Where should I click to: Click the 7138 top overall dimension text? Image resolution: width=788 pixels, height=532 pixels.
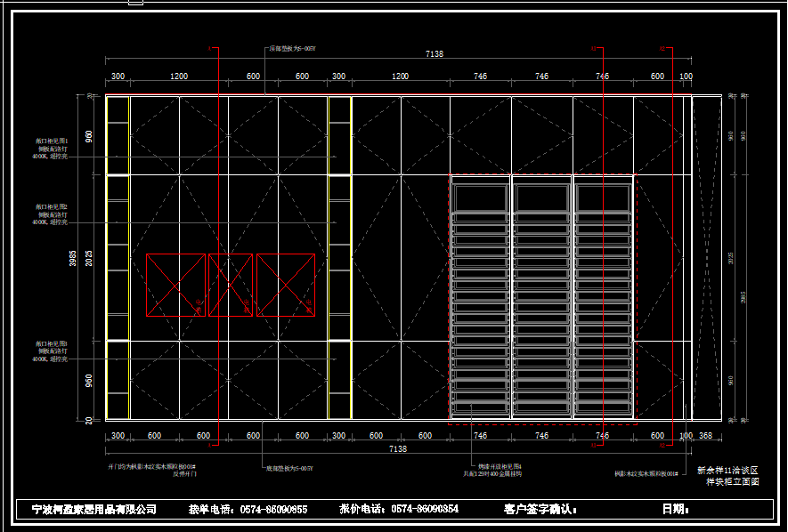pos(435,54)
